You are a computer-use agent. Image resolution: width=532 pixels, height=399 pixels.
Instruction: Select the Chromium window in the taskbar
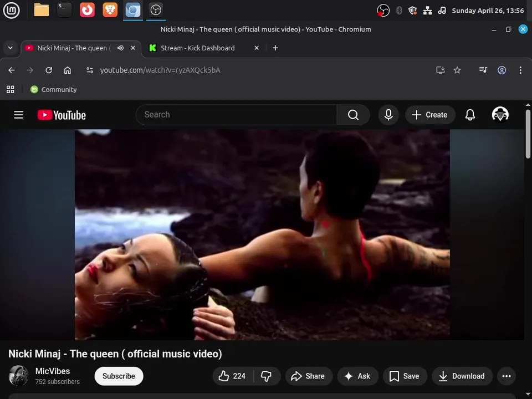[132, 10]
